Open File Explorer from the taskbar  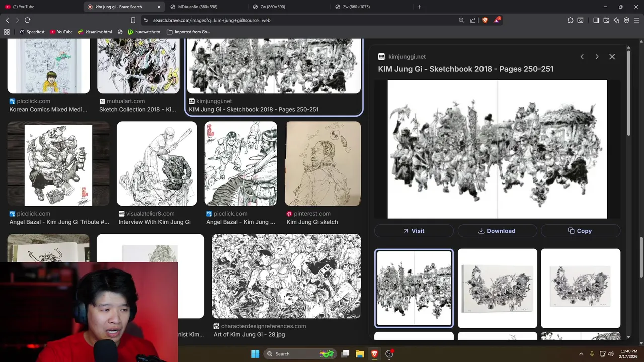click(x=360, y=354)
